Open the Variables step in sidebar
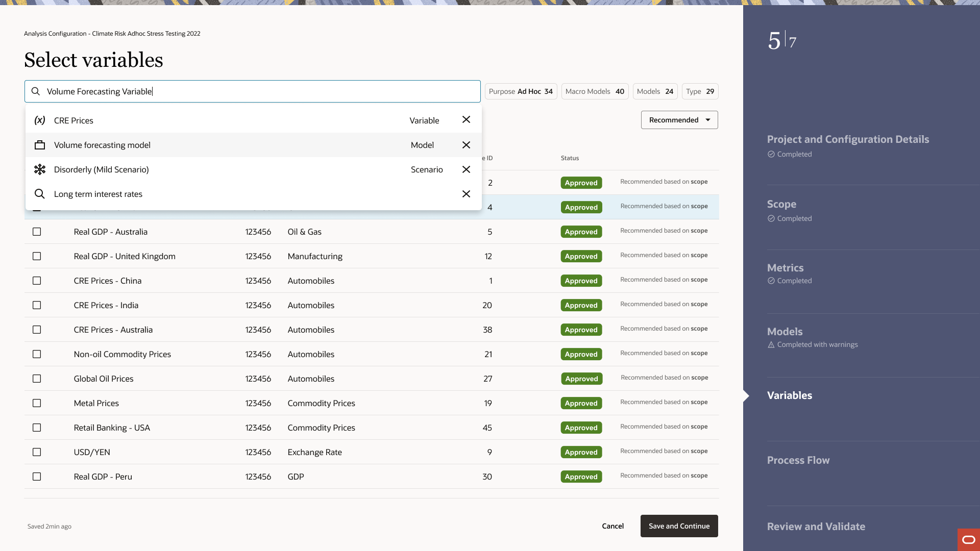This screenshot has width=980, height=551. (x=789, y=395)
